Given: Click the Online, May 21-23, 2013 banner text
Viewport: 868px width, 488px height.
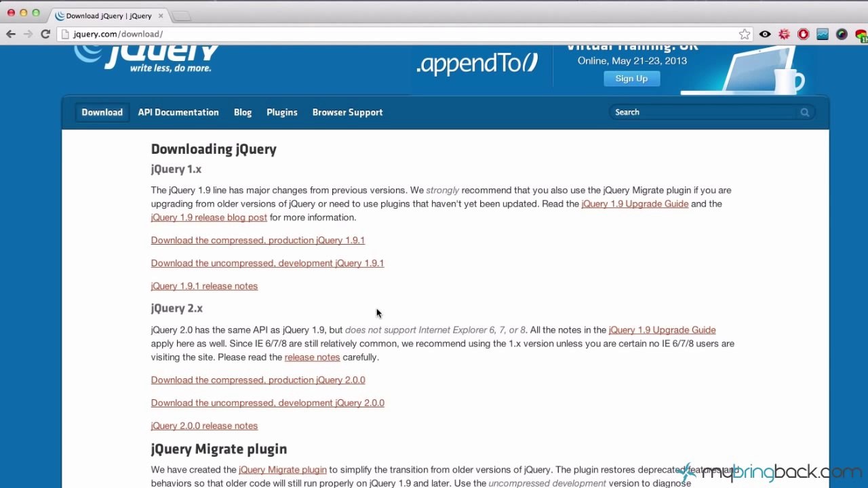Looking at the screenshot, I should coord(632,61).
